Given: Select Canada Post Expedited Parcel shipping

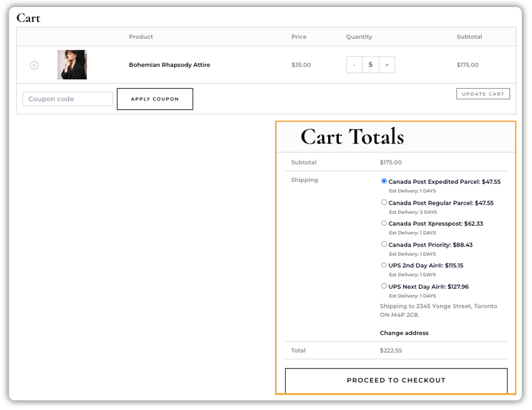Looking at the screenshot, I should [x=384, y=181].
